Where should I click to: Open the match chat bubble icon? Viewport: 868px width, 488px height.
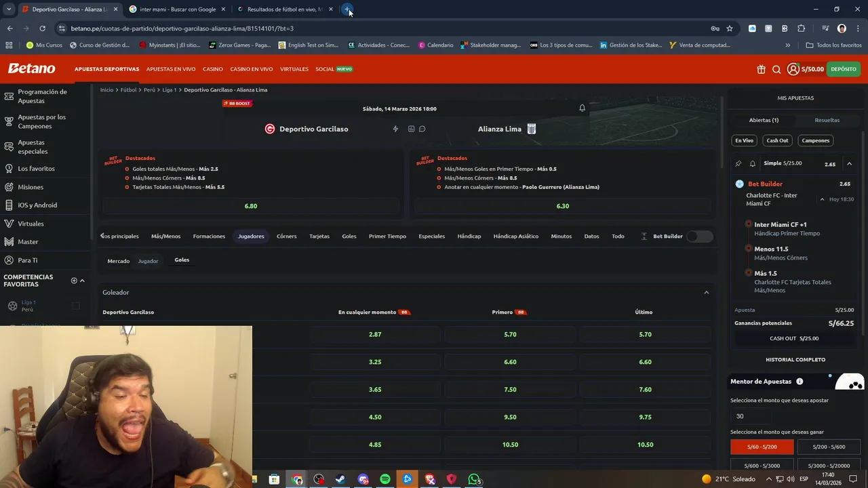click(x=422, y=129)
